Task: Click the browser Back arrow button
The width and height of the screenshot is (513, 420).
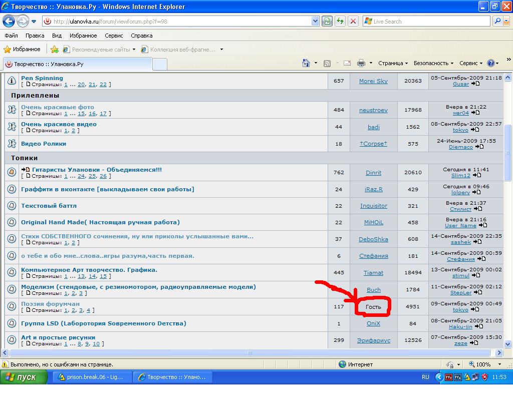Action: [9, 22]
